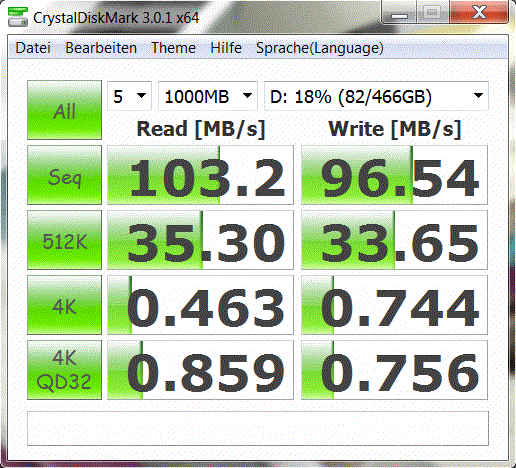Click the Read [MB/s] column header

coord(201,129)
